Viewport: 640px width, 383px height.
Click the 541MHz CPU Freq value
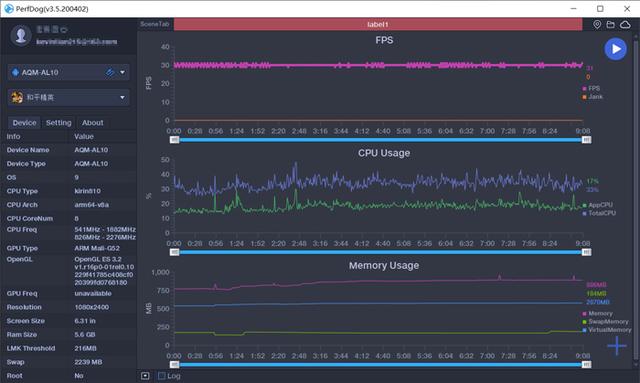point(105,229)
